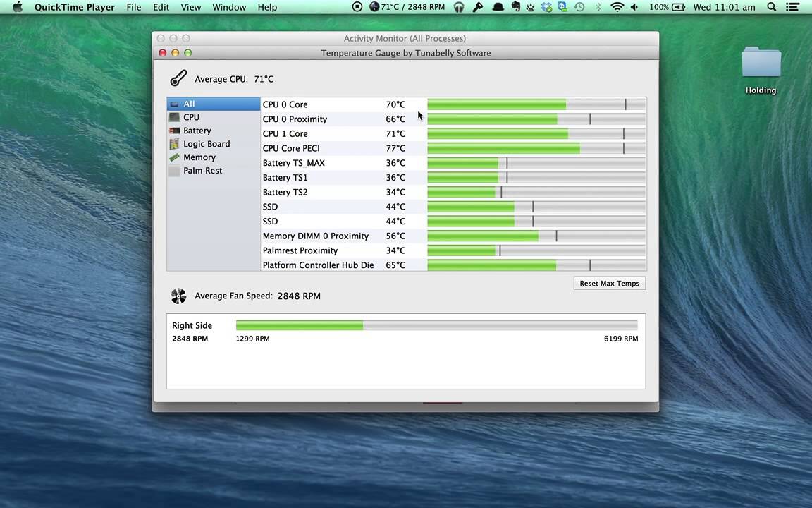Screen dimensions: 812x508
Task: Click the 77°C value for CPU Core PECI
Action: [395, 148]
